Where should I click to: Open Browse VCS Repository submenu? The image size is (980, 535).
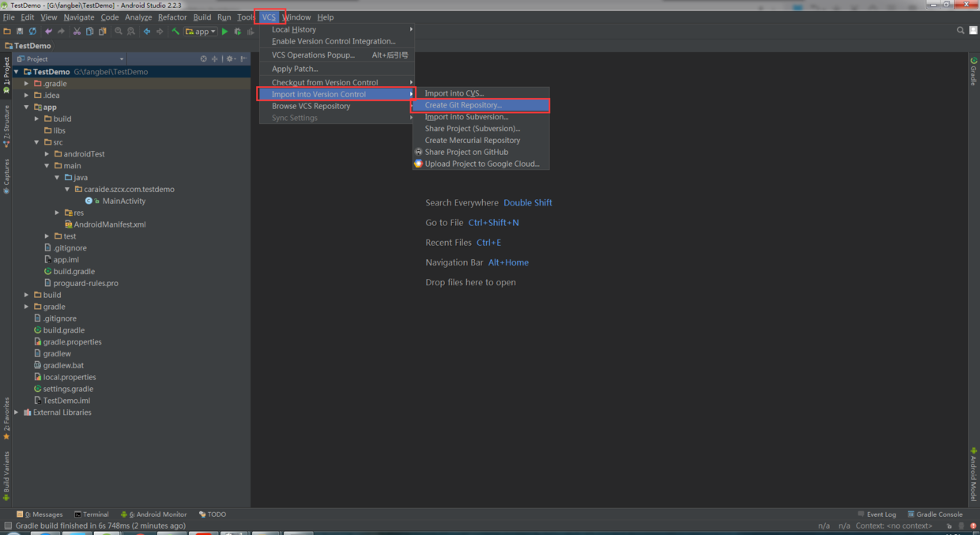[x=337, y=106]
